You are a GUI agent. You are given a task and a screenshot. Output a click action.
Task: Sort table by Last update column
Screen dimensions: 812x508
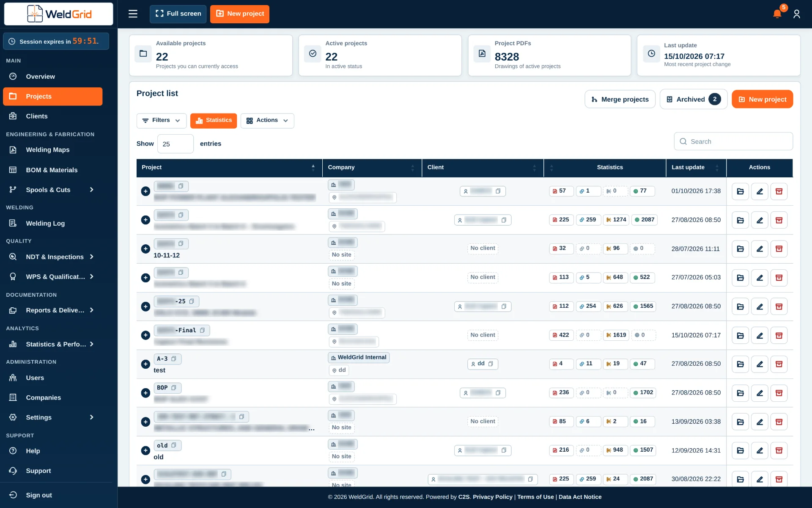pyautogui.click(x=696, y=168)
